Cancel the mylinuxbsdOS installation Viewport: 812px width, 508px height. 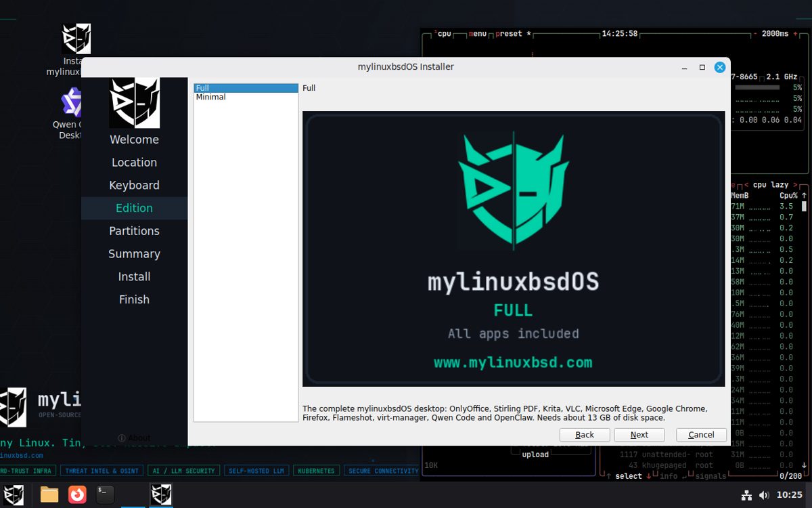701,435
